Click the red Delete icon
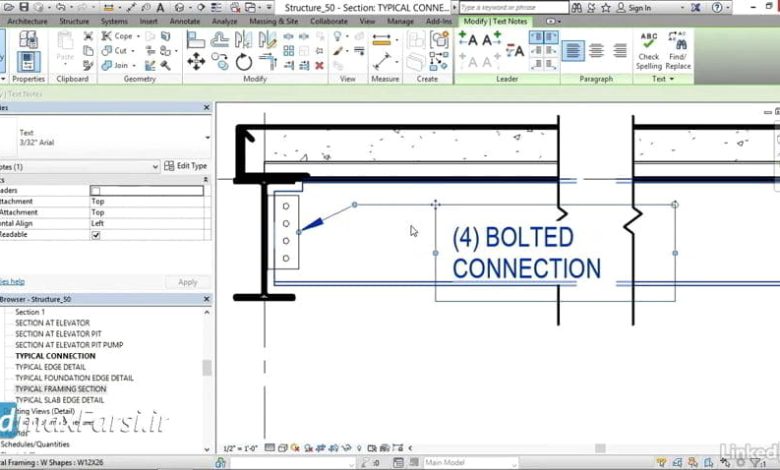The width and height of the screenshot is (780, 470). tap(319, 65)
